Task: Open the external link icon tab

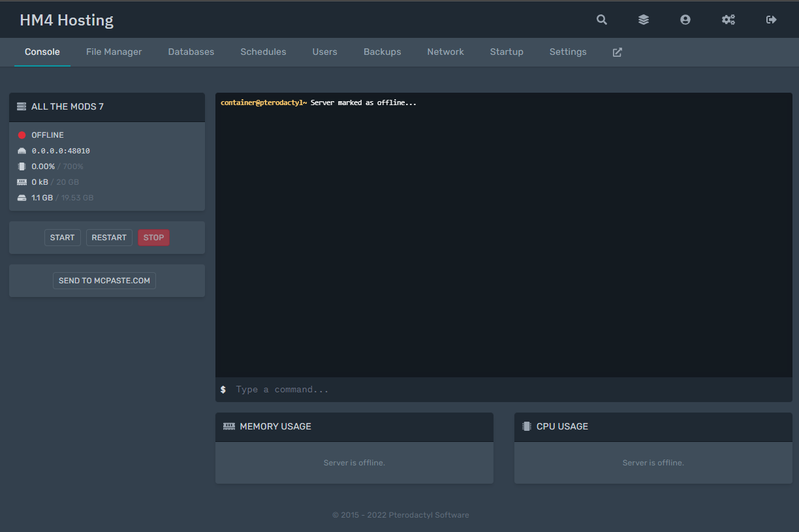Action: click(617, 52)
